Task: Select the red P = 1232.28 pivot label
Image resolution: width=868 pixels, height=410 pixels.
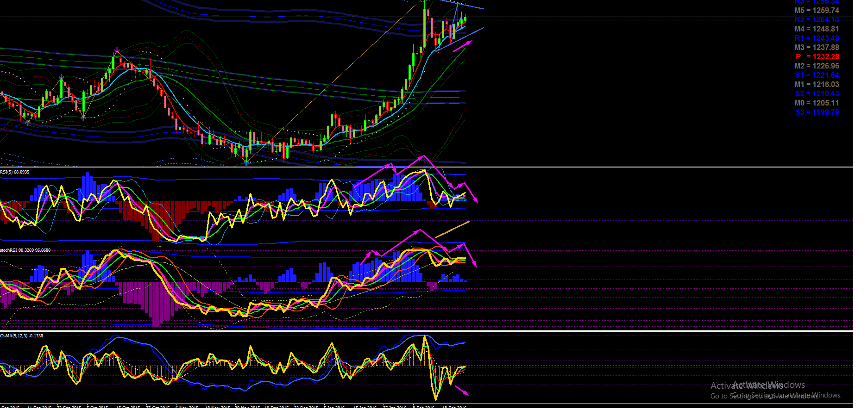Action: pyautogui.click(x=818, y=56)
